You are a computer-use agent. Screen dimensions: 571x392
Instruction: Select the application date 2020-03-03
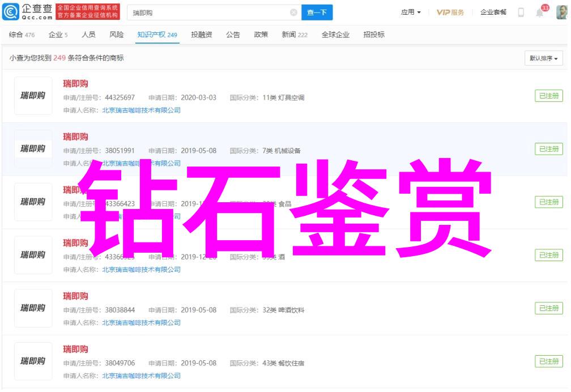(198, 97)
